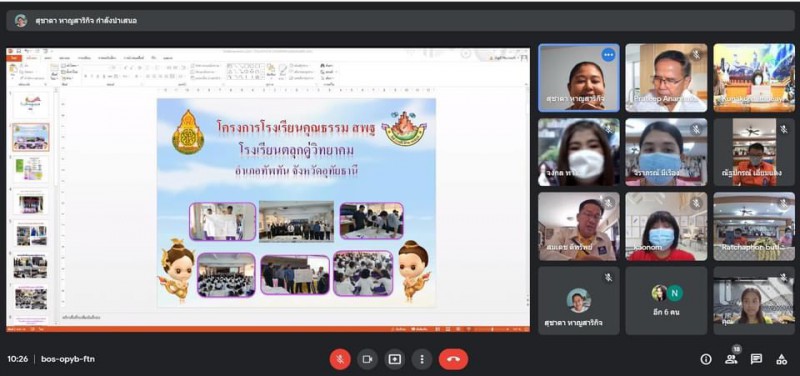Click the present screen button
This screenshot has width=800, height=376.
coord(394,359)
